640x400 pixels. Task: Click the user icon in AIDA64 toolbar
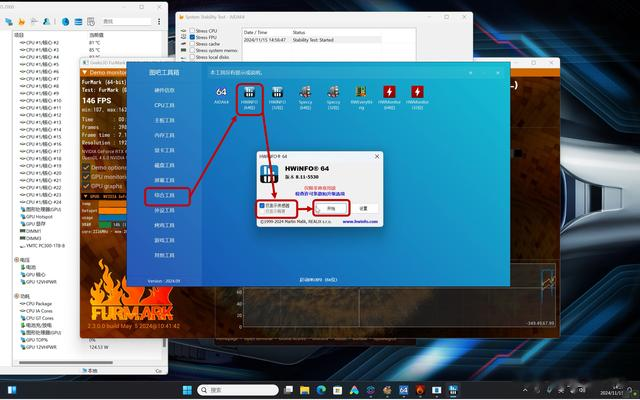47,22
